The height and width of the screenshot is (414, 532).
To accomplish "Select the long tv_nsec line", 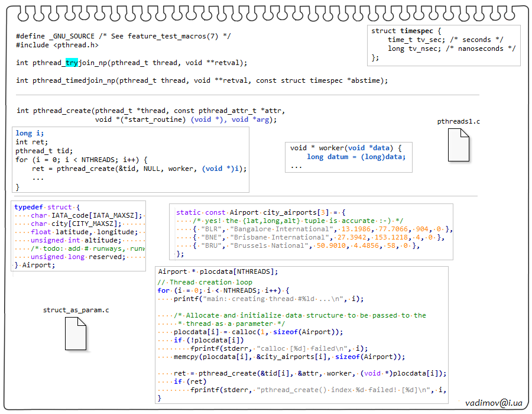I will tap(452, 48).
